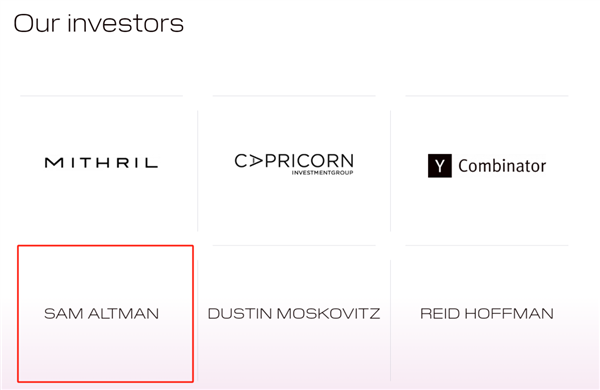Screen dimensions: 600x390
Task: Select the Reid Hoffman investor name
Action: [487, 314]
